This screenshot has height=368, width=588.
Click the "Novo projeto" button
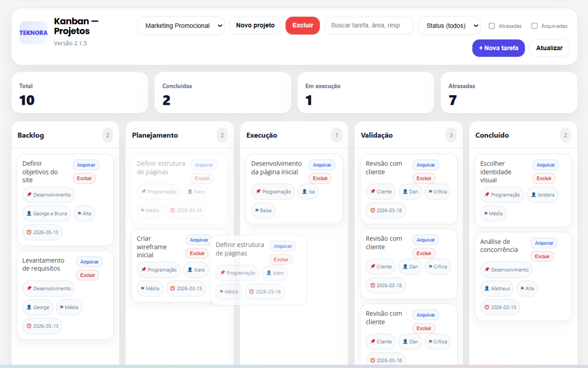coord(255,25)
